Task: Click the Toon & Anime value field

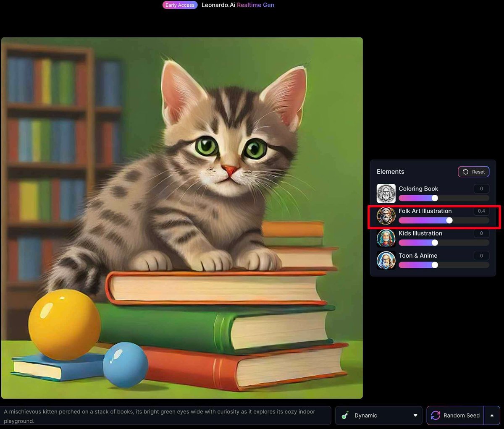Action: pos(481,255)
